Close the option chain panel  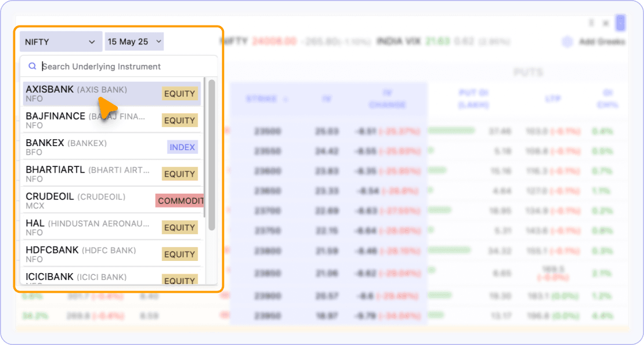(605, 23)
